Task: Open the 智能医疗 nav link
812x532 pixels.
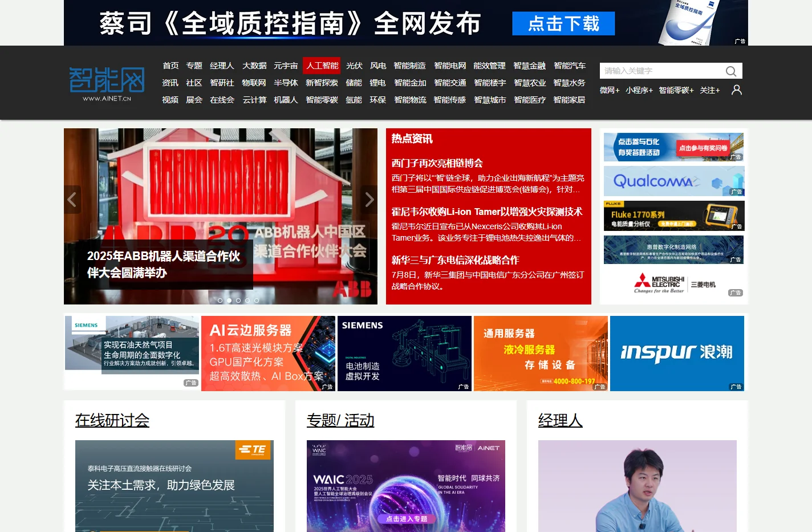Action: click(530, 100)
